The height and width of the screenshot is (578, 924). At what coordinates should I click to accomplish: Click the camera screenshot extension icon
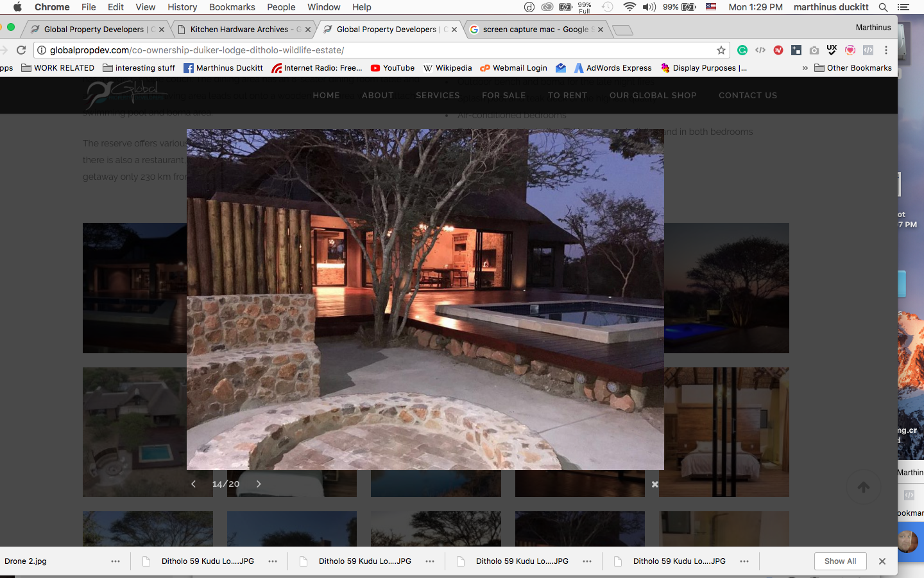pos(814,50)
